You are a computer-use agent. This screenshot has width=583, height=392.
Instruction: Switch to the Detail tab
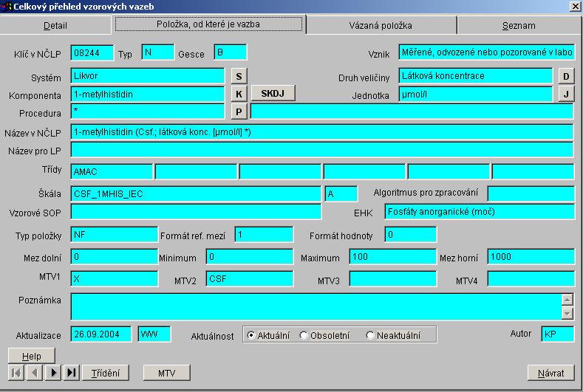pos(55,25)
